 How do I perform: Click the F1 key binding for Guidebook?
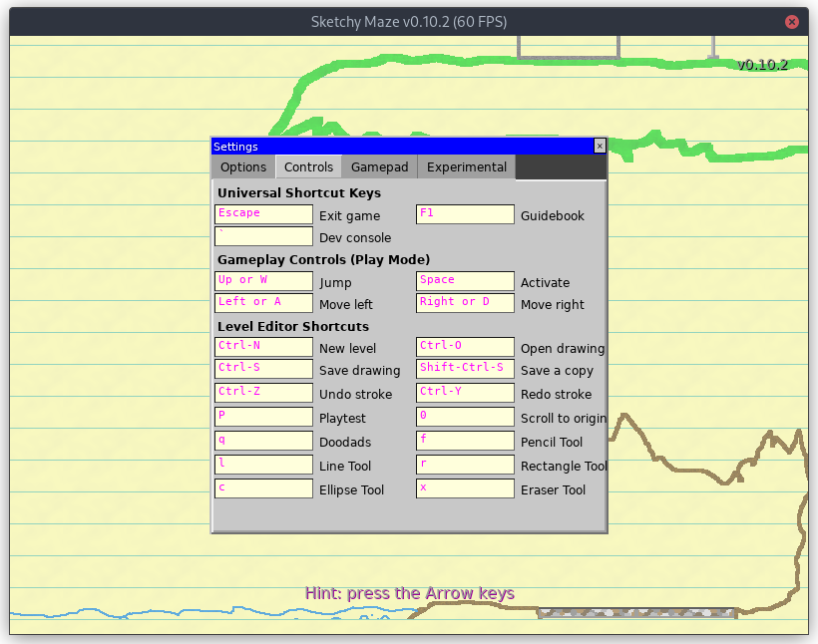[465, 214]
